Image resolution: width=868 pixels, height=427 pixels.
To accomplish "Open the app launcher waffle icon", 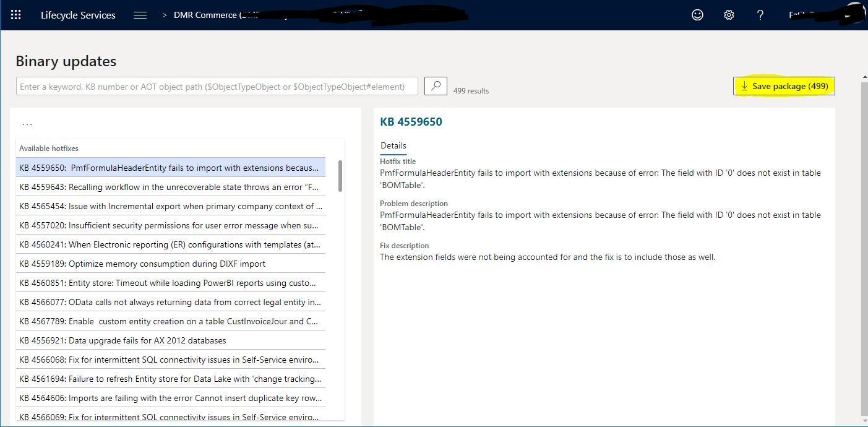I will [16, 15].
